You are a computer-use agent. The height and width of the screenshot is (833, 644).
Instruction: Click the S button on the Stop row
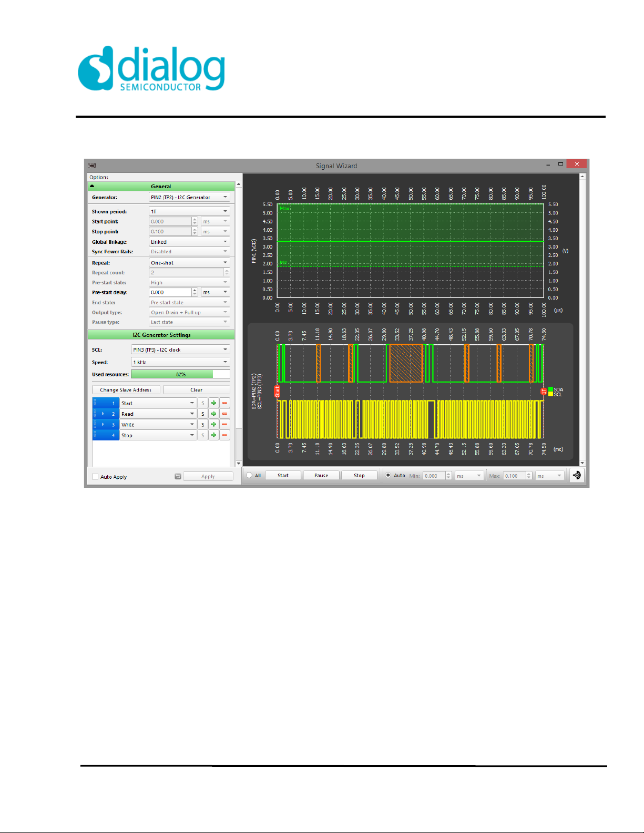203,435
